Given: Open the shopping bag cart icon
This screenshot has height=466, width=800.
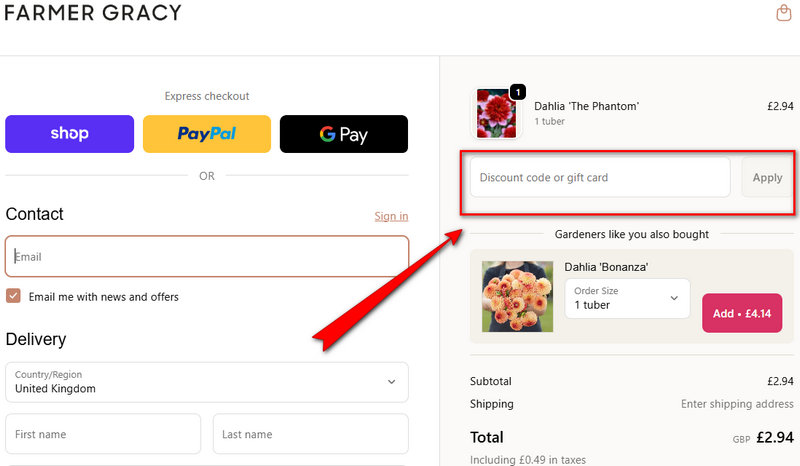Looking at the screenshot, I should [x=784, y=13].
